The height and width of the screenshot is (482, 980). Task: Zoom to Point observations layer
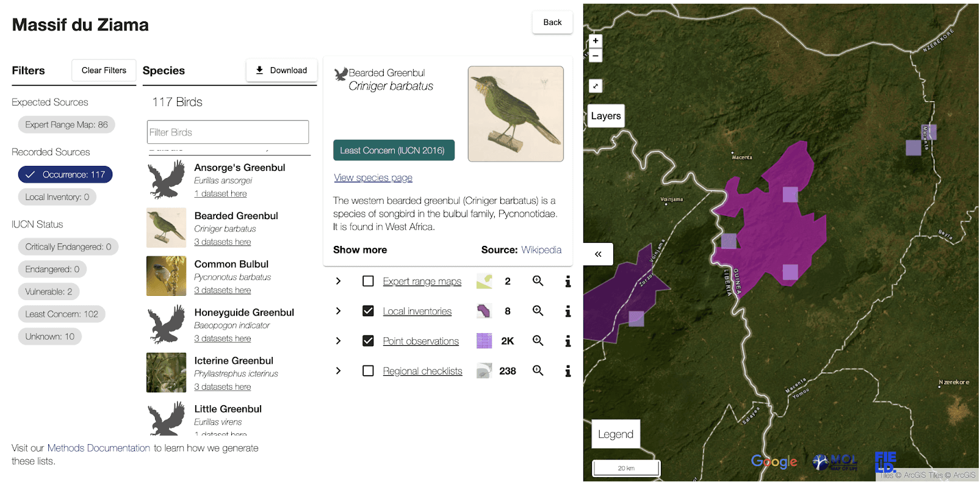[538, 340]
